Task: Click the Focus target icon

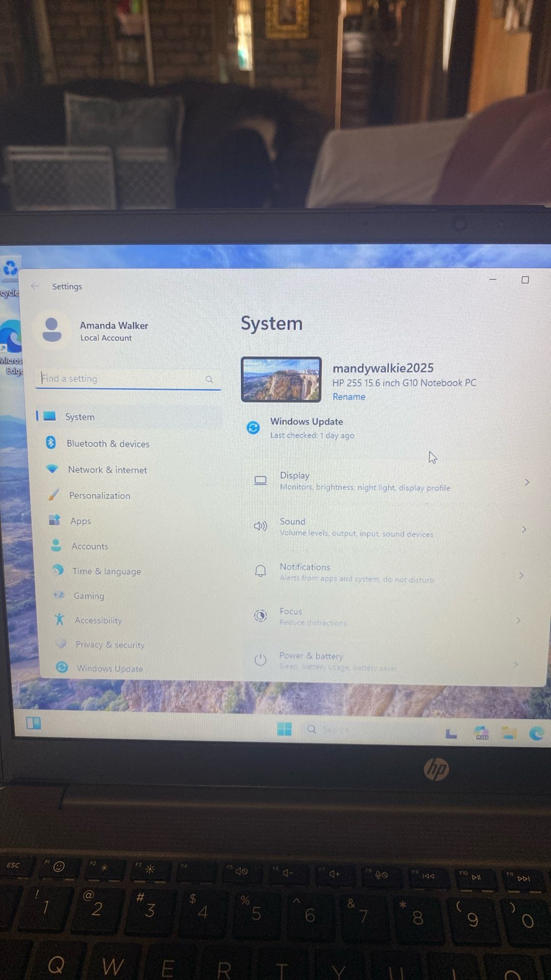Action: point(260,616)
